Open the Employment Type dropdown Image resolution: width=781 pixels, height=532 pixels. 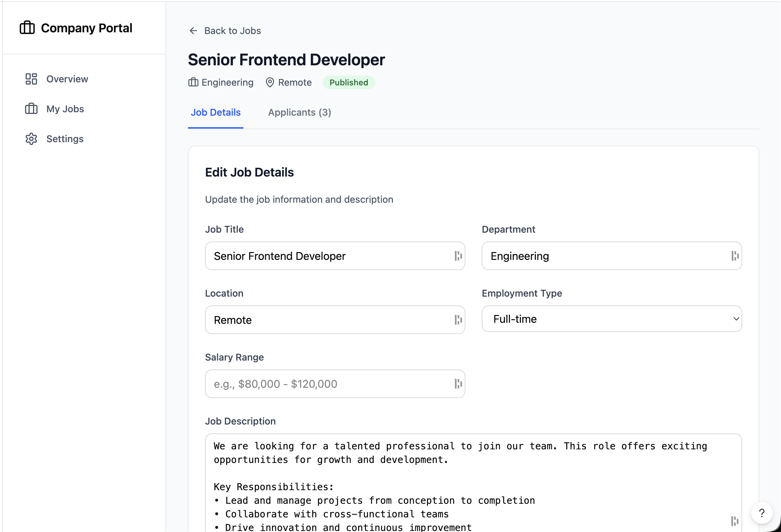[x=611, y=319]
